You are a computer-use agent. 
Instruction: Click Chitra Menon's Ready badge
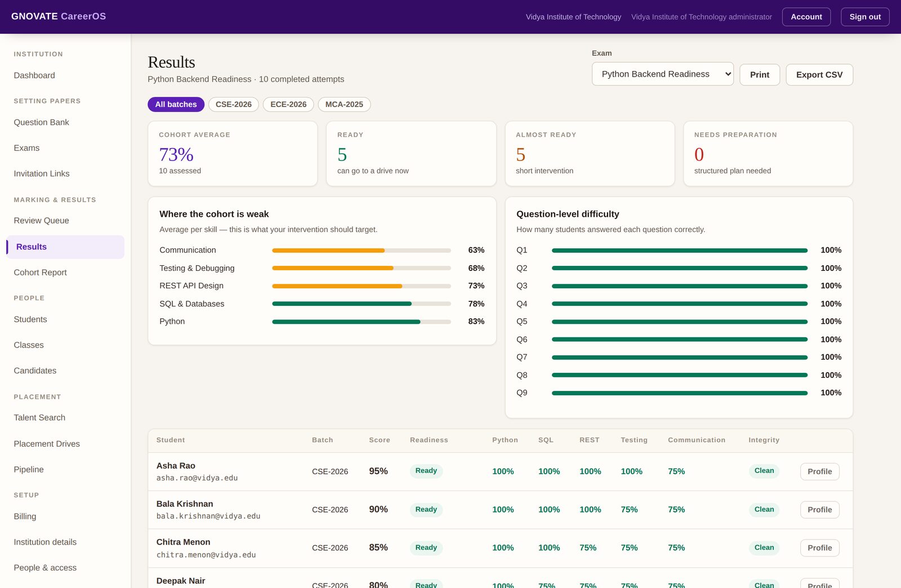click(x=426, y=547)
